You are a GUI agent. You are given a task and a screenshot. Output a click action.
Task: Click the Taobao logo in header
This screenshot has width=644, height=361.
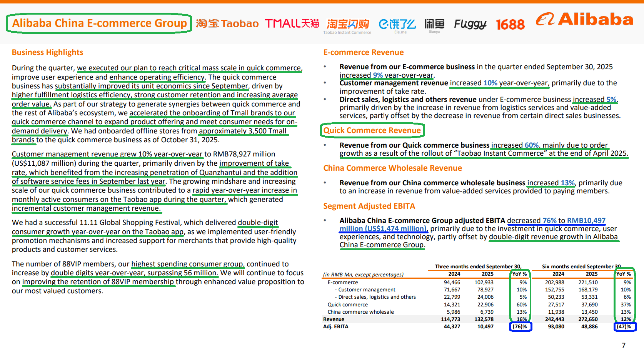point(227,24)
